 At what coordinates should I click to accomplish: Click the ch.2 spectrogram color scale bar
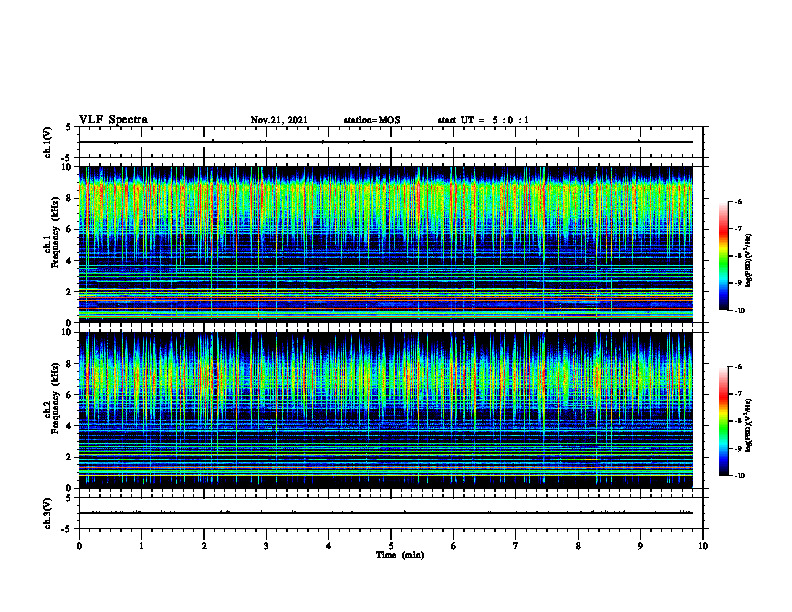[723, 421]
